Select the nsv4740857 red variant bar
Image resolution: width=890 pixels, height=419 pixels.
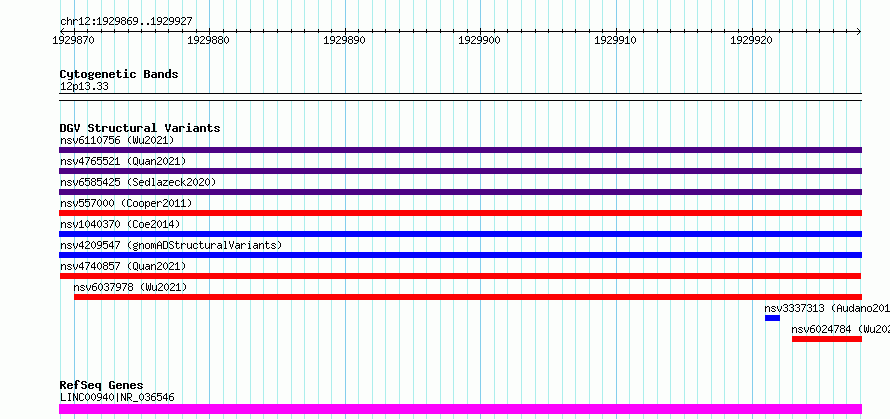pyautogui.click(x=460, y=276)
